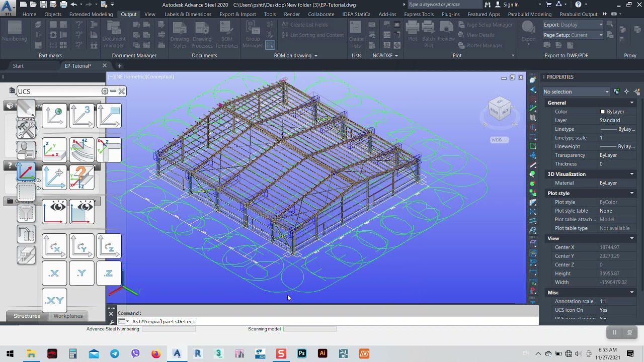The image size is (644, 362).
Task: Toggle PICKADD value icon in Properties
Action: 616,92
